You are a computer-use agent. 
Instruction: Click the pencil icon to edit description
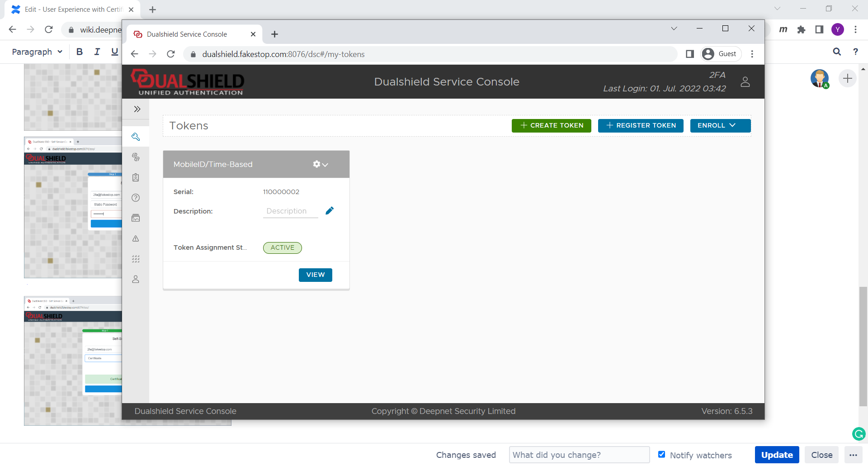[x=330, y=211]
